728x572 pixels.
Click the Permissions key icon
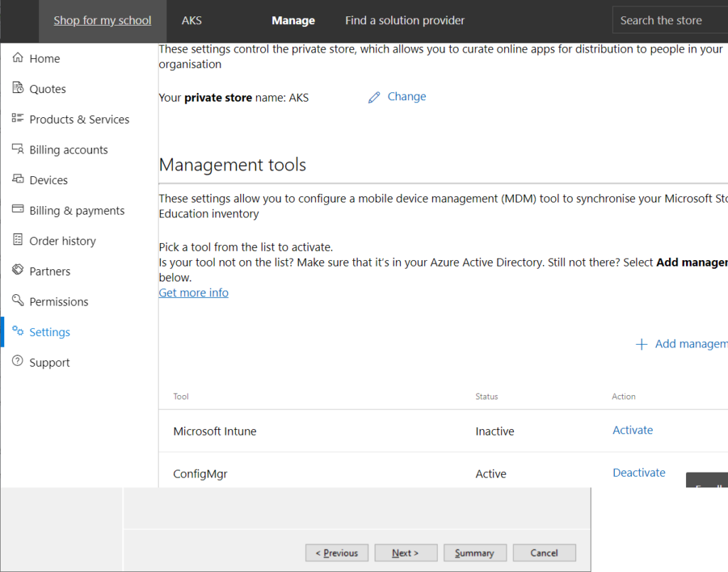pyautogui.click(x=18, y=301)
